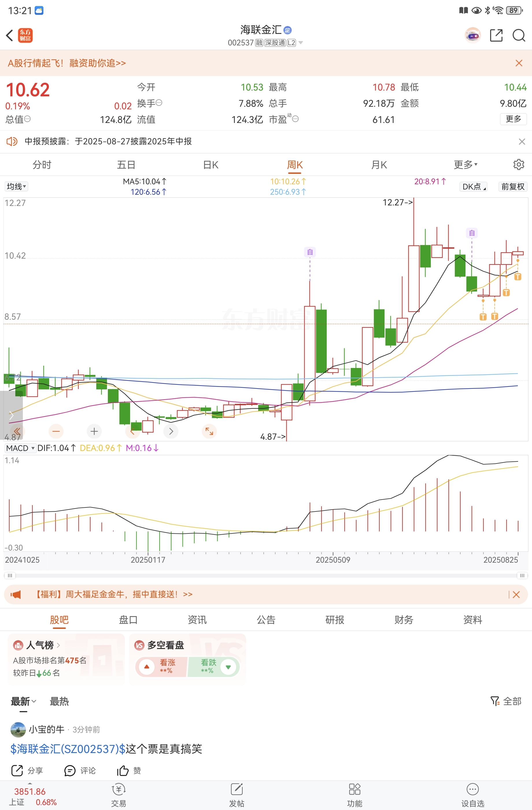Switch to 日K chart tab
This screenshot has height=810, width=532.
(x=210, y=165)
